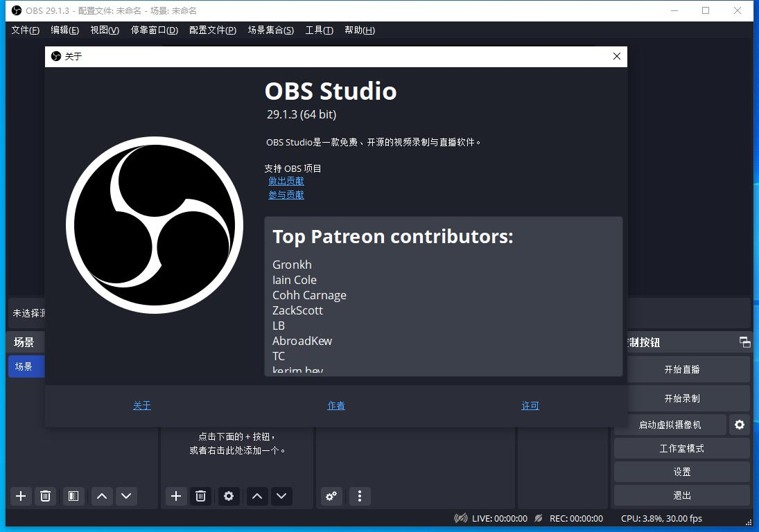Delete selected source with trash icon

click(200, 496)
